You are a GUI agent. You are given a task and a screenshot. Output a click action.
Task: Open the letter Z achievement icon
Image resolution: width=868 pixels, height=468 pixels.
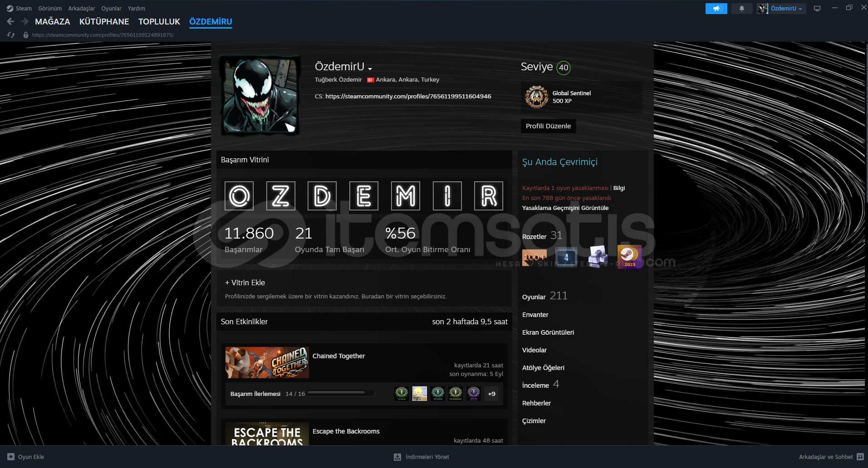(x=281, y=196)
